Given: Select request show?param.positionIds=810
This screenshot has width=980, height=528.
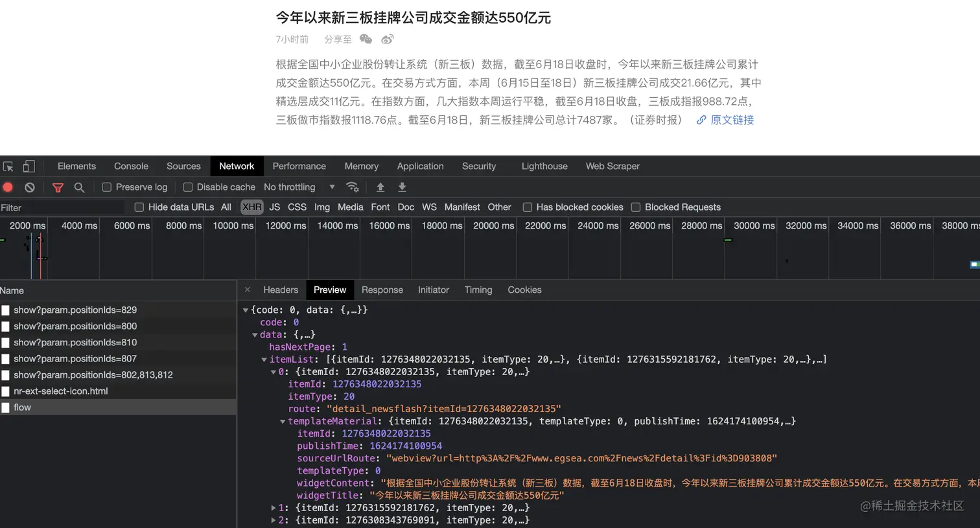Looking at the screenshot, I should [118, 343].
